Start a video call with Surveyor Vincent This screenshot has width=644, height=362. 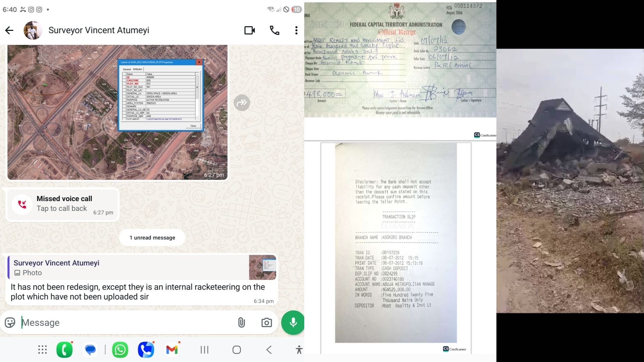pos(250,31)
